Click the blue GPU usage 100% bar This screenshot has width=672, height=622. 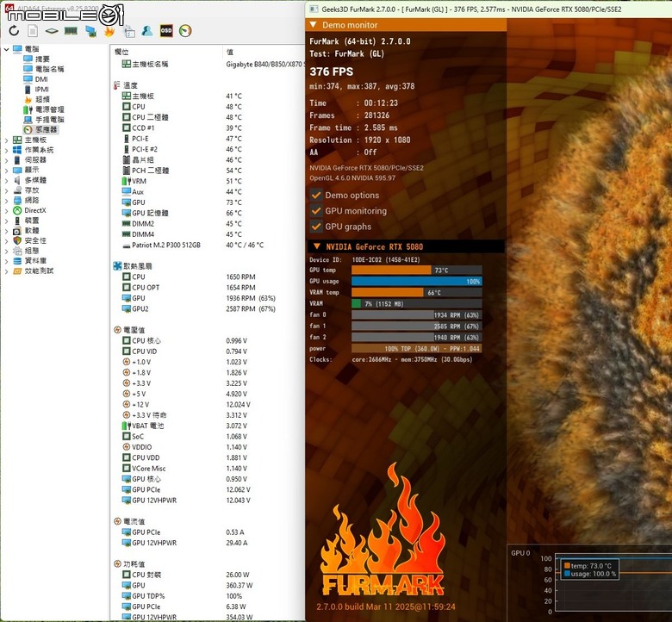coord(417,281)
